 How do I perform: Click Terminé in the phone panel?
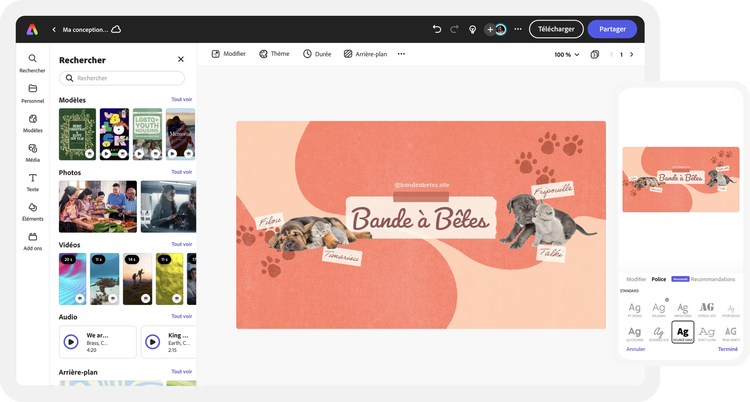click(728, 349)
